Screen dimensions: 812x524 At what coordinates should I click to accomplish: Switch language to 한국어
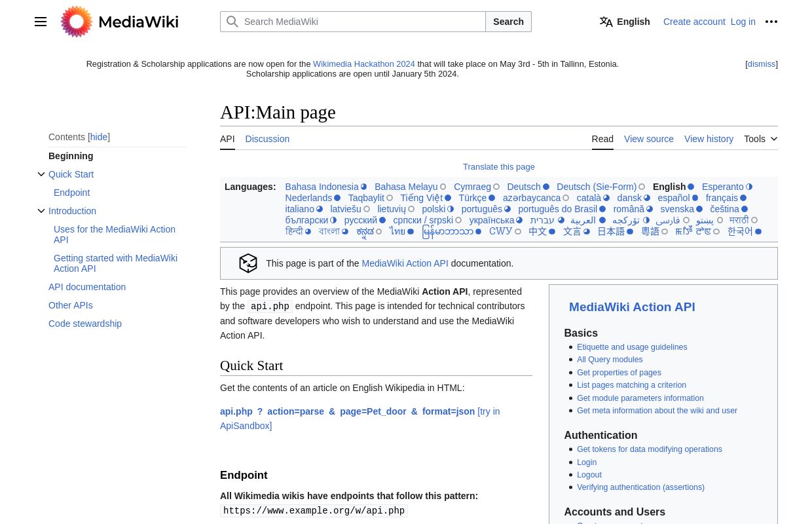pyautogui.click(x=740, y=231)
